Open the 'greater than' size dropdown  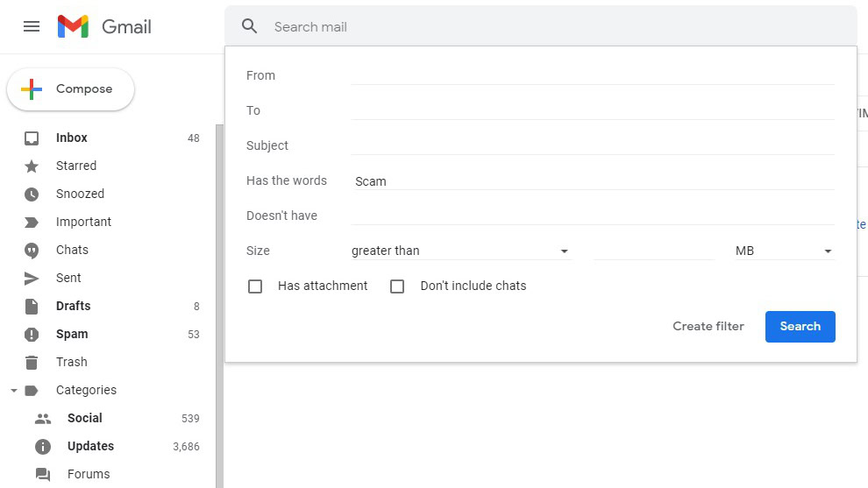460,251
